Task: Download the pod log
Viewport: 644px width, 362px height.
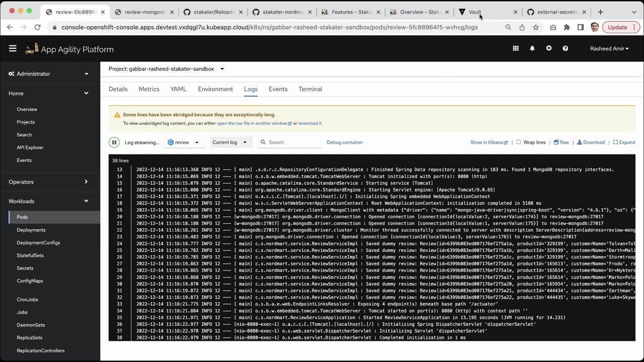Action: tap(591, 142)
